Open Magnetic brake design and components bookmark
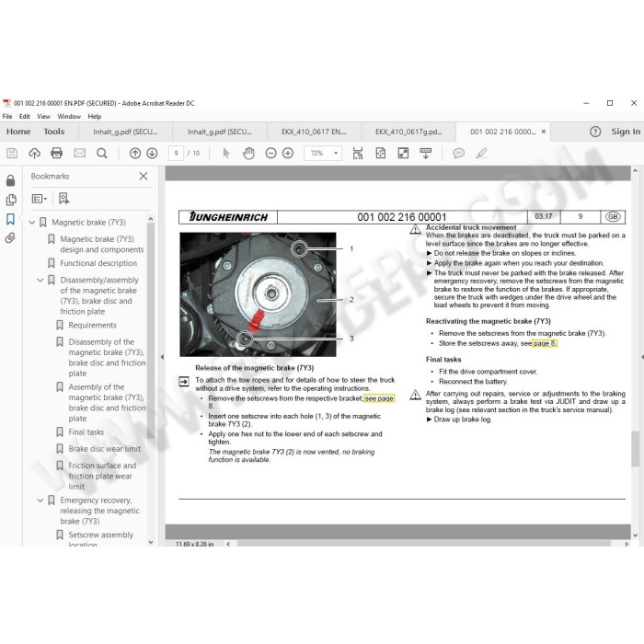 pos(102,245)
